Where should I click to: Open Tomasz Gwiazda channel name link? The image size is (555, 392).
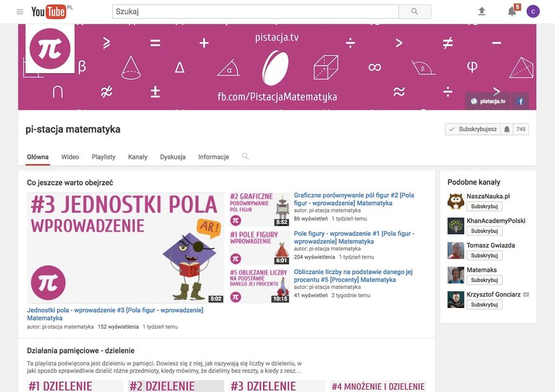point(491,246)
